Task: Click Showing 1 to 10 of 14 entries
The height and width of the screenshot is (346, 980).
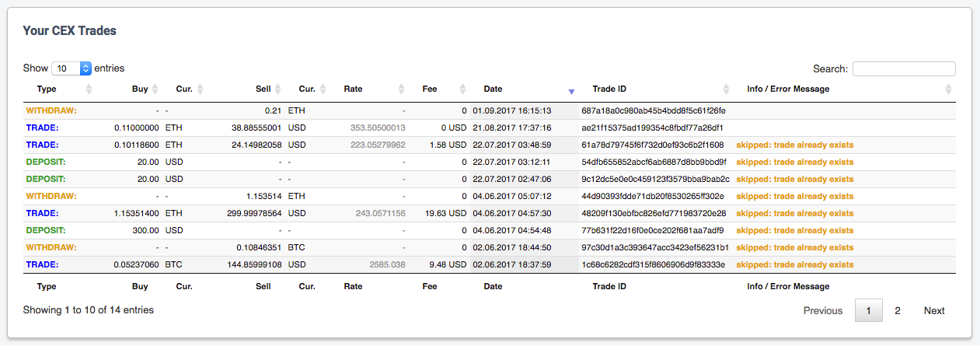Action: [88, 310]
